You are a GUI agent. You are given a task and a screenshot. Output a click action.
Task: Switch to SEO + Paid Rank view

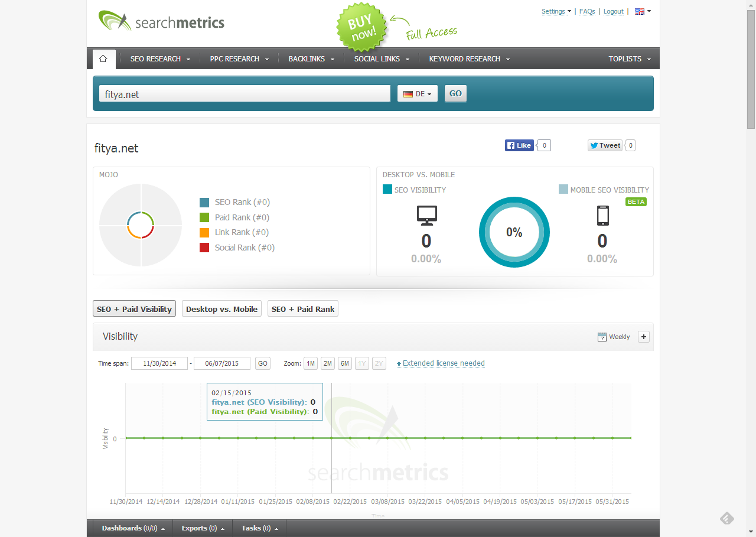point(303,309)
